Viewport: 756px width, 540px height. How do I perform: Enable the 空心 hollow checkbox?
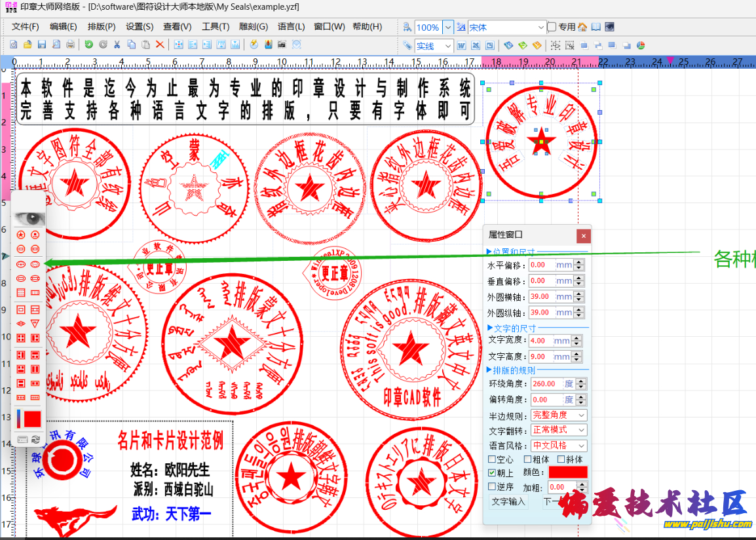[x=493, y=459]
